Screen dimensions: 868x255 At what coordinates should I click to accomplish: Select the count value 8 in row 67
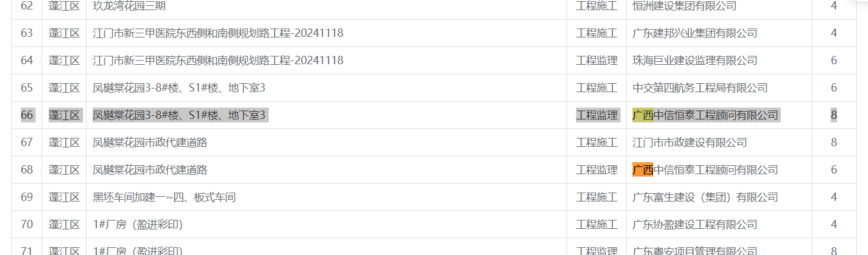834,143
